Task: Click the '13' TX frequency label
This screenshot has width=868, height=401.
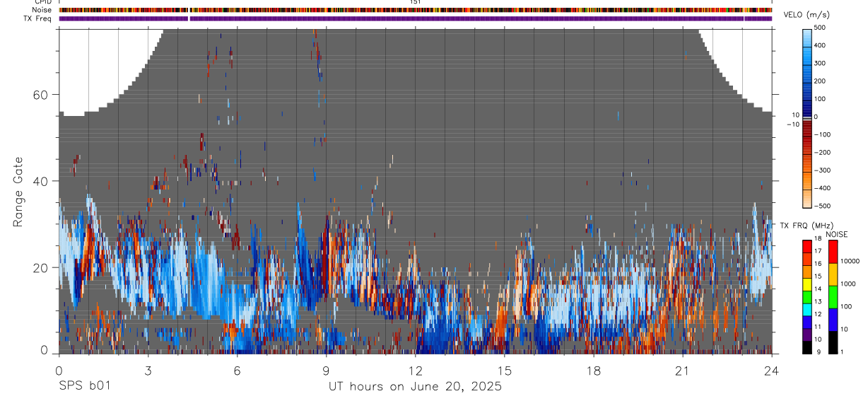Action: 818,302
